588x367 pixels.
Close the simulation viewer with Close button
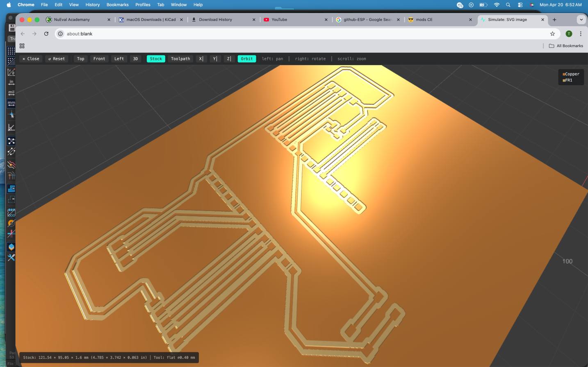pyautogui.click(x=31, y=59)
